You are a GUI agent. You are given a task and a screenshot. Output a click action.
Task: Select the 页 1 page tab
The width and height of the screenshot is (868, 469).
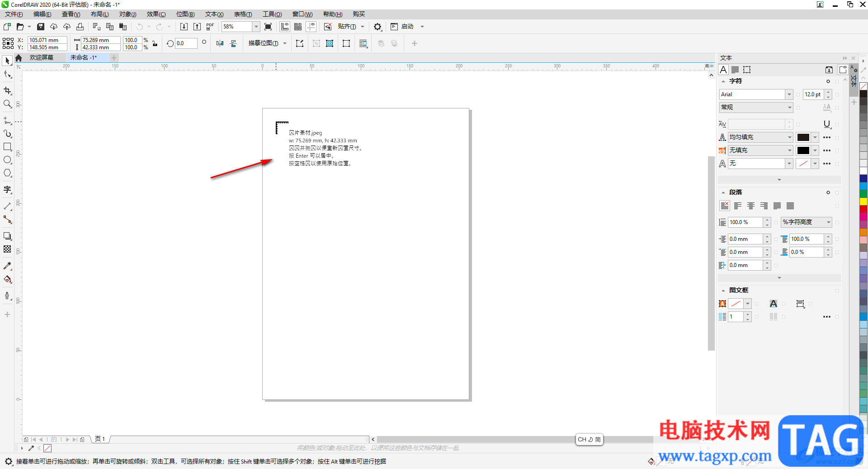(x=100, y=439)
